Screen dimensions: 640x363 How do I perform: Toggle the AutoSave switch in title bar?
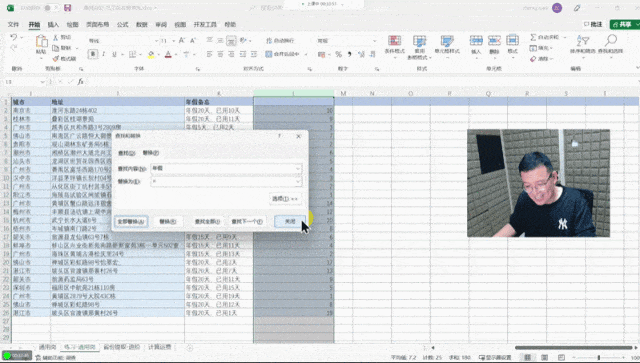[x=51, y=8]
